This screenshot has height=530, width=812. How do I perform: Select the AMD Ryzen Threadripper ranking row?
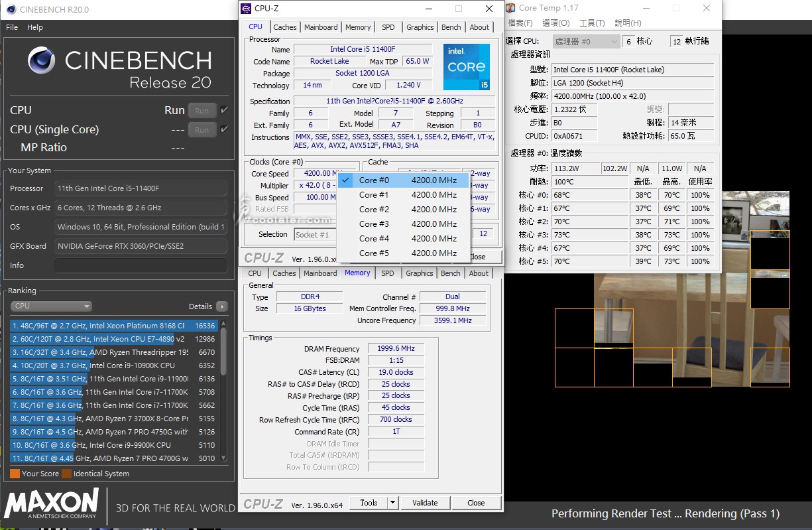click(x=114, y=352)
